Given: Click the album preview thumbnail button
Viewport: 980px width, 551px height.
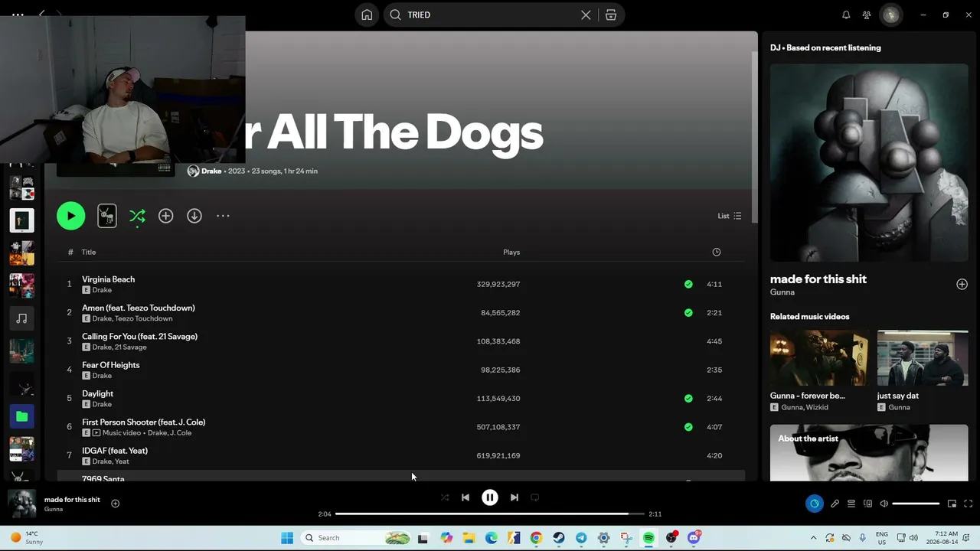Looking at the screenshot, I should click(107, 216).
